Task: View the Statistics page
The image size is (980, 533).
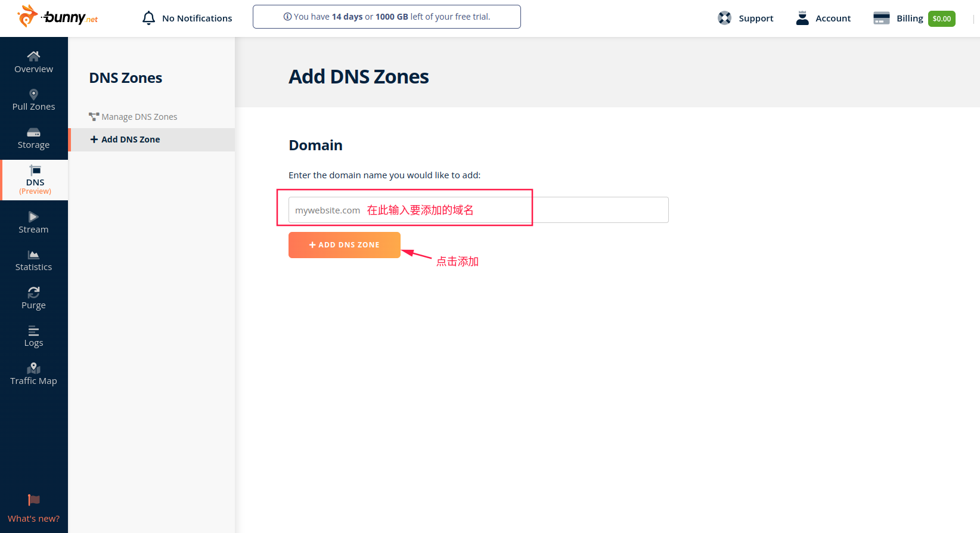Action: click(33, 261)
